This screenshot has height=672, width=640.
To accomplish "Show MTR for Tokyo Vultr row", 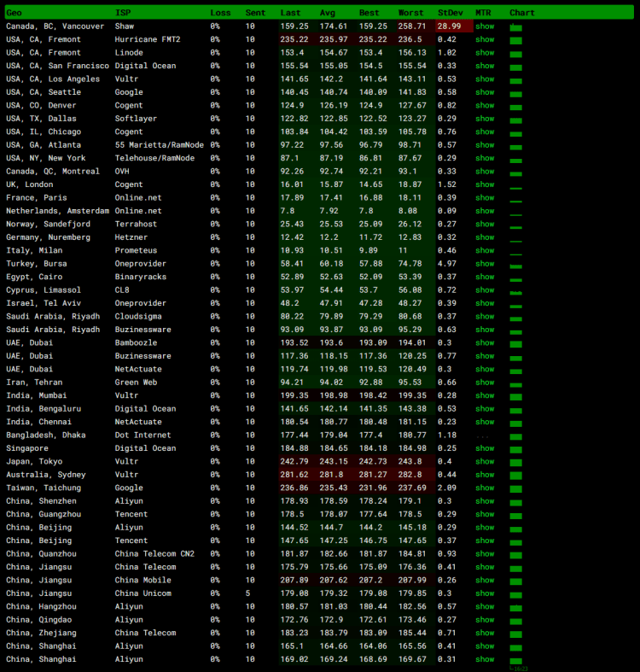I will coord(485,462).
